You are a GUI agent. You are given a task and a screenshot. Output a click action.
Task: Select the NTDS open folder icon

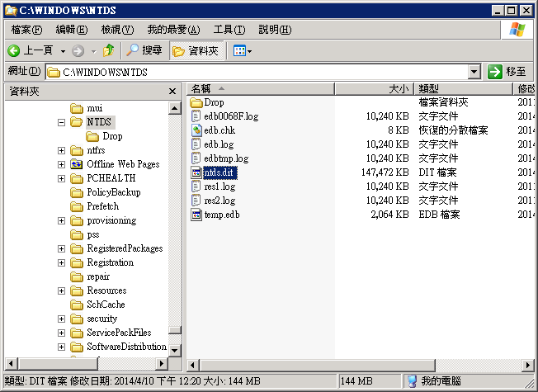pyautogui.click(x=77, y=122)
